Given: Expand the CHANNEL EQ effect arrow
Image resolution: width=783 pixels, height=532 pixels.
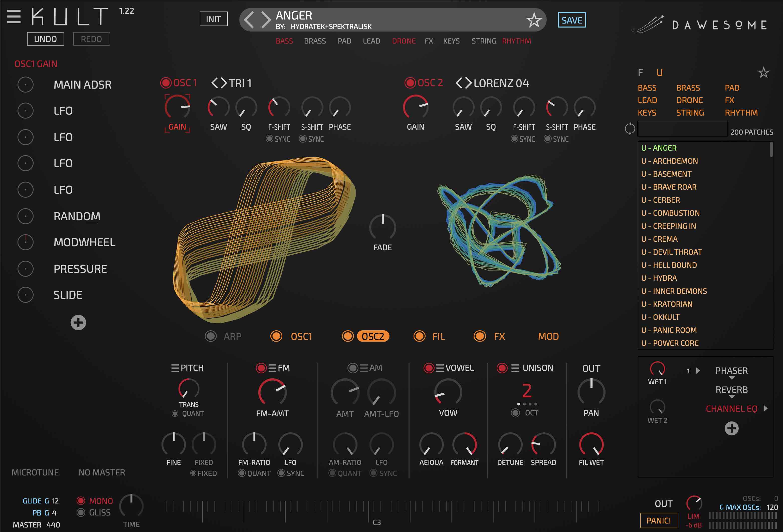Looking at the screenshot, I should pyautogui.click(x=766, y=408).
